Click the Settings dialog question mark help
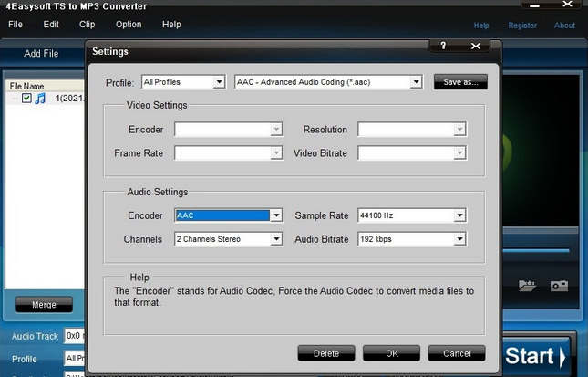The width and height of the screenshot is (588, 377). [x=443, y=46]
